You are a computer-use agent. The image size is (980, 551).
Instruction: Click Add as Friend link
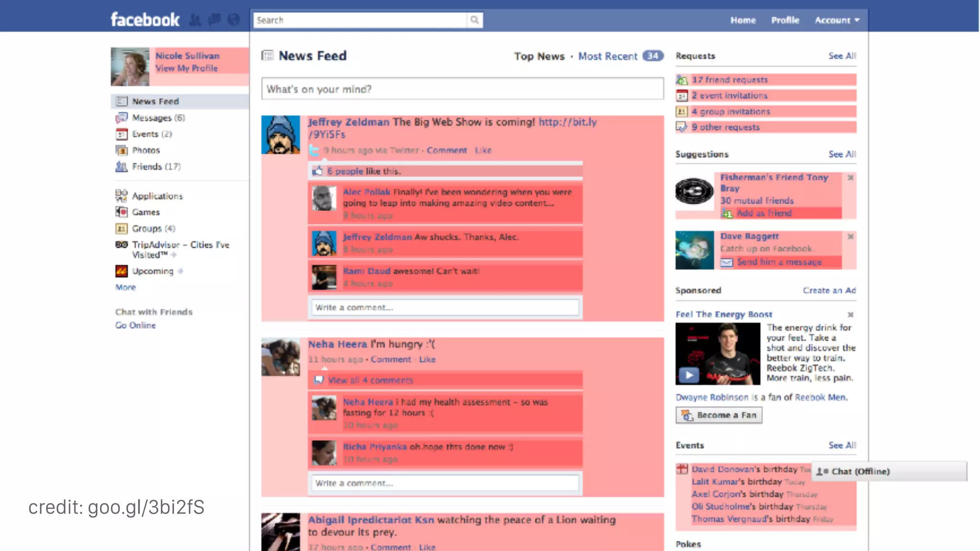764,213
